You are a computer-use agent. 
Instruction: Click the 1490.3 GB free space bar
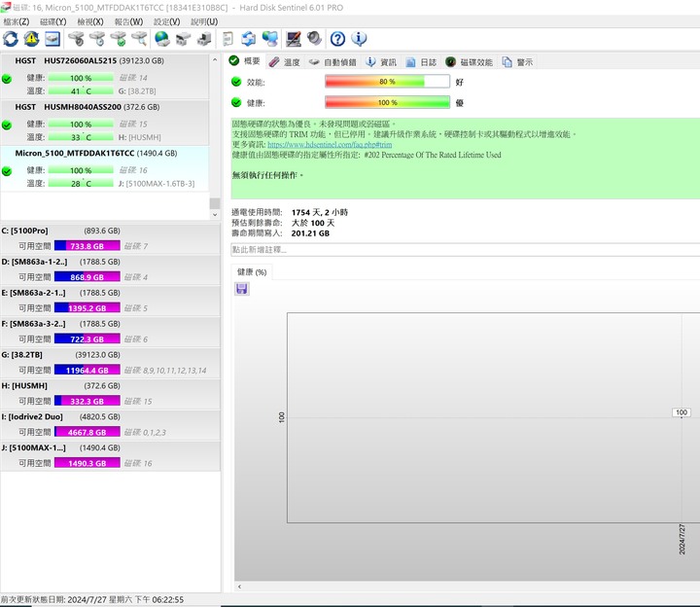tap(87, 463)
